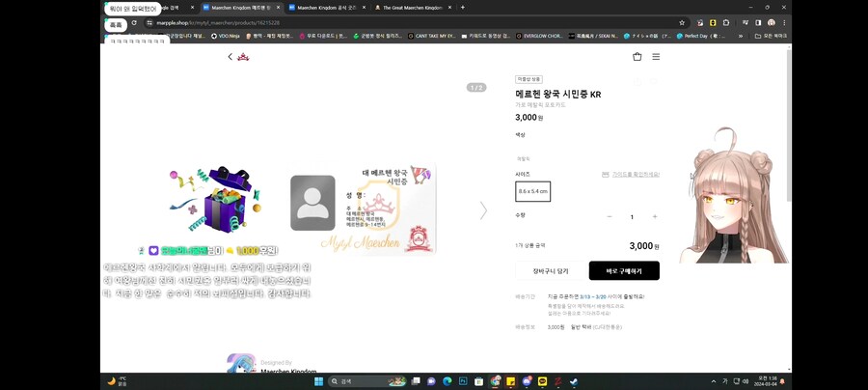
Task: Open Discord from the taskbar
Action: pyautogui.click(x=527, y=381)
